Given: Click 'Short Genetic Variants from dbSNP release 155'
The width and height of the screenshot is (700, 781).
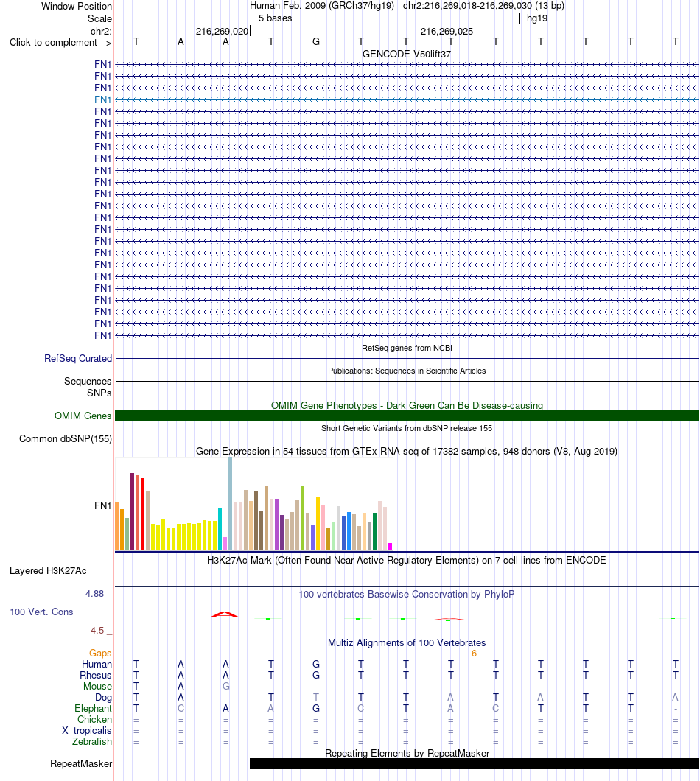Looking at the screenshot, I should pos(407,428).
